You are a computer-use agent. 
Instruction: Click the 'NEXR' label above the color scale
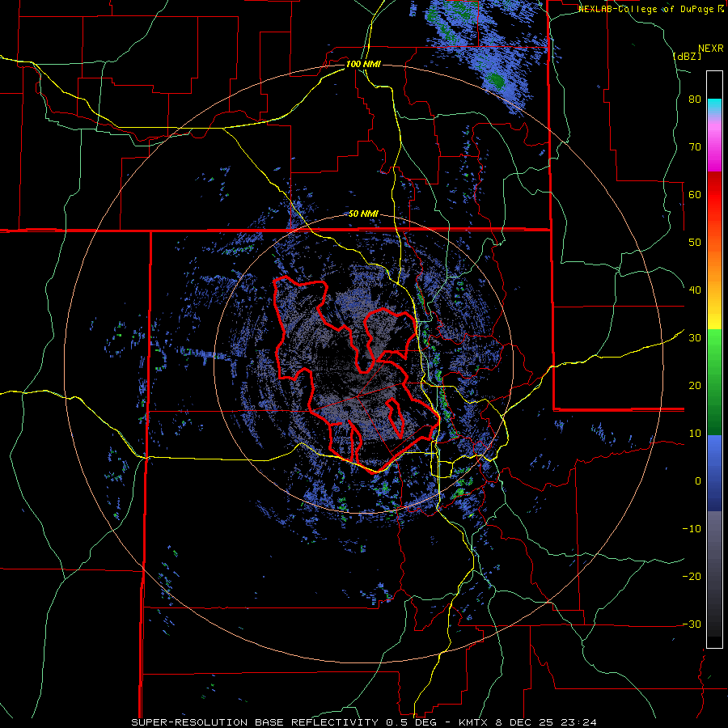pos(710,49)
